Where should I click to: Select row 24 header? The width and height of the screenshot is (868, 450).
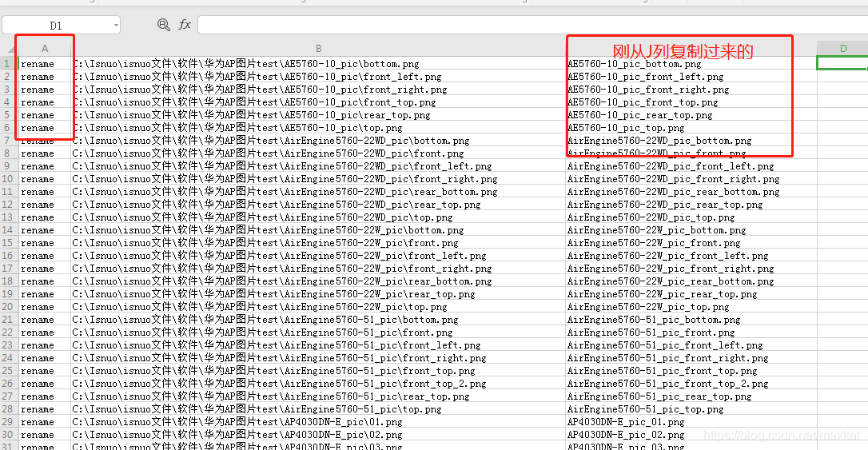(x=9, y=357)
